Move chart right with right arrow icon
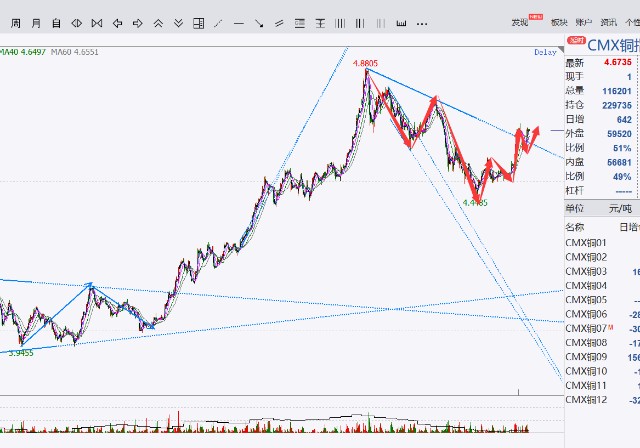The image size is (640, 448). pyautogui.click(x=138, y=23)
